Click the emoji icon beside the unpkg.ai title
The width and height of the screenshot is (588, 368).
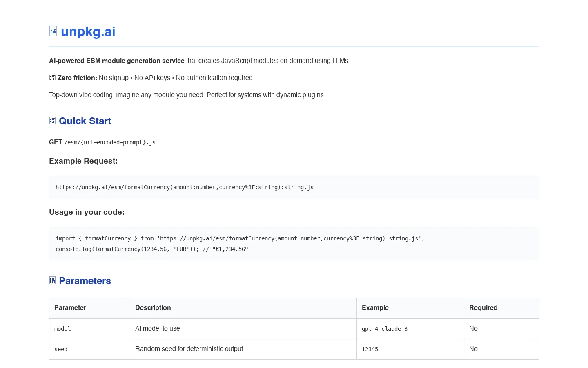pos(53,31)
